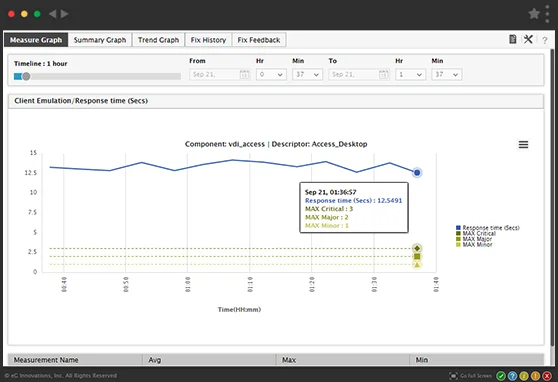Open the three-dot window menu

click(x=548, y=14)
